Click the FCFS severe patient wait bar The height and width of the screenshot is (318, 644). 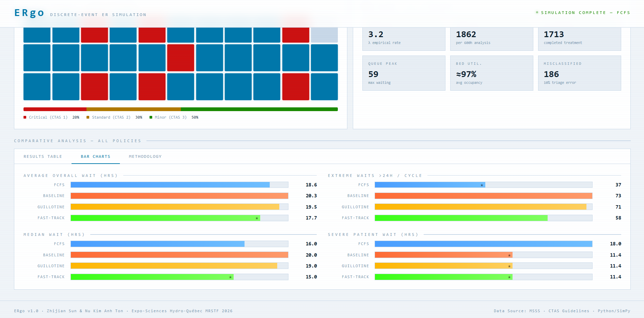(x=484, y=244)
